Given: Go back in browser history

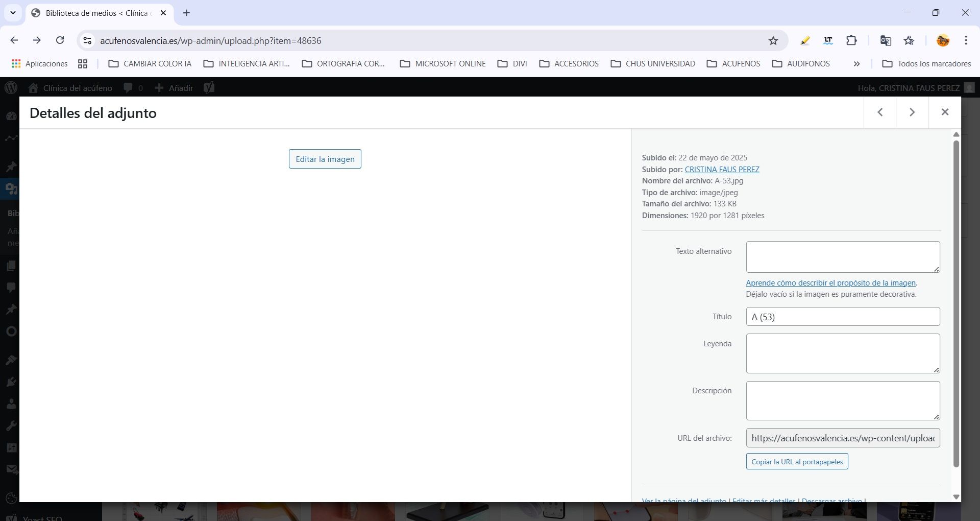Looking at the screenshot, I should click(14, 40).
